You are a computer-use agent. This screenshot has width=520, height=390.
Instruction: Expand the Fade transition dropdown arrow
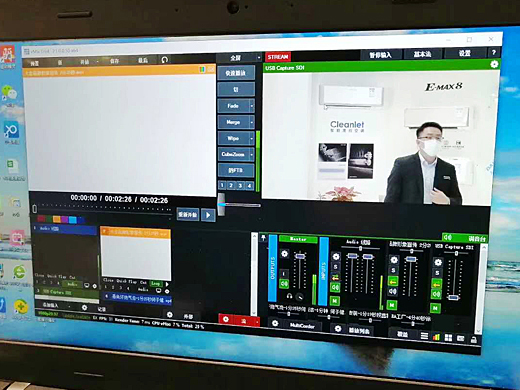click(x=252, y=106)
